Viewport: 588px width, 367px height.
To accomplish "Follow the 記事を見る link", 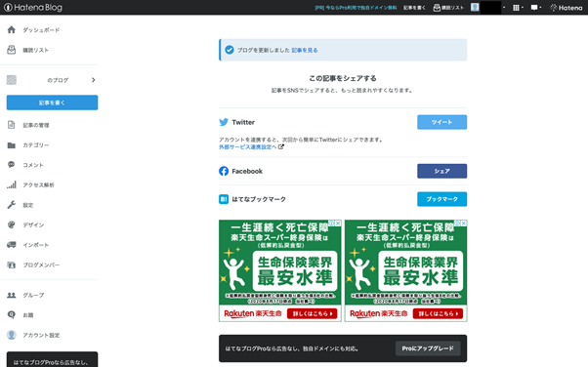I will [305, 50].
